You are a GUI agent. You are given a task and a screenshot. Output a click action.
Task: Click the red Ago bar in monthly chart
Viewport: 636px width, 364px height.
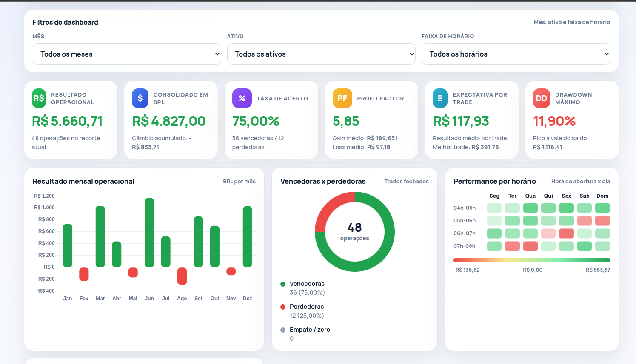point(182,276)
